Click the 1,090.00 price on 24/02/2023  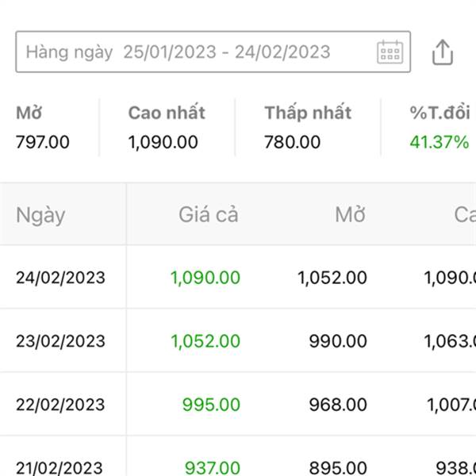pos(205,278)
